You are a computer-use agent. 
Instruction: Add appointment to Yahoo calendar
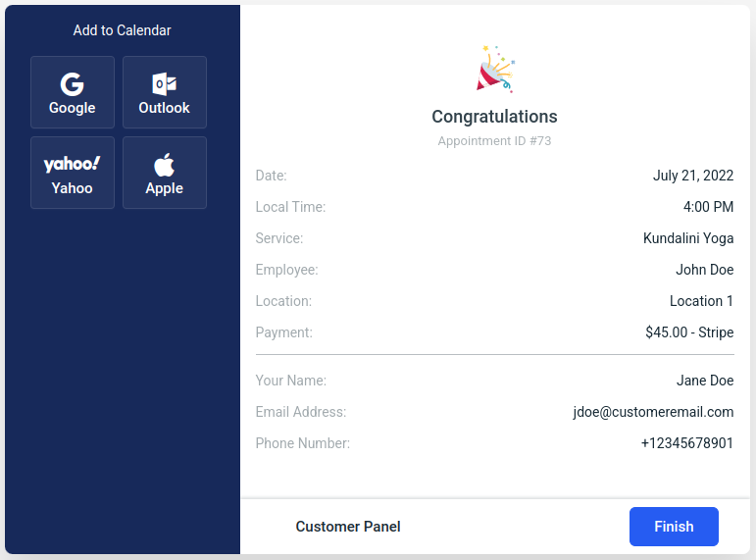[73, 173]
